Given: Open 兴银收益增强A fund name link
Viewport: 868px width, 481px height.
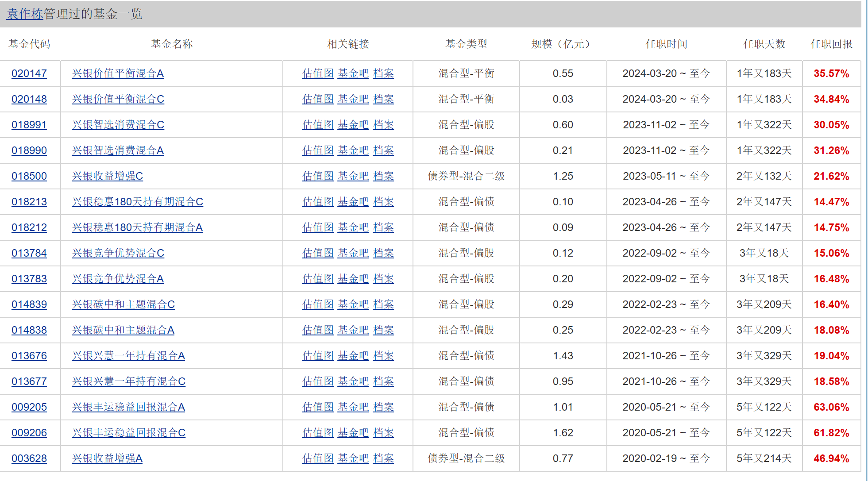Looking at the screenshot, I should pyautogui.click(x=107, y=458).
